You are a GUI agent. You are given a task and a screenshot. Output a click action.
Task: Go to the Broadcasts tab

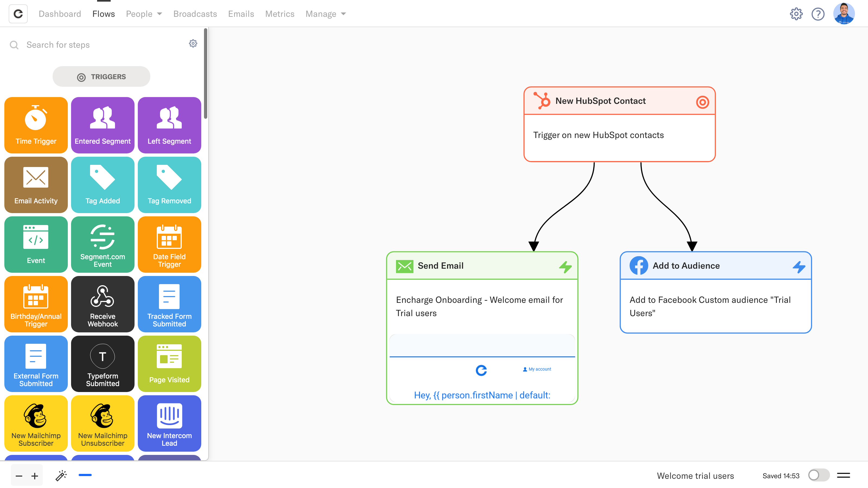[x=195, y=14]
